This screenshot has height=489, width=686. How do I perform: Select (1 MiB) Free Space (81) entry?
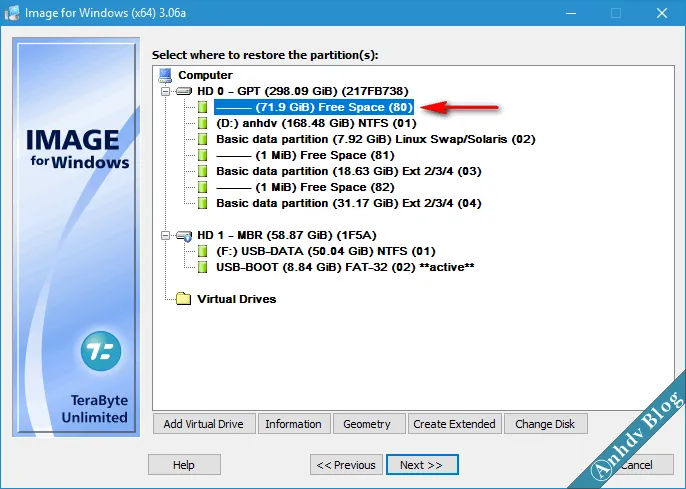point(305,155)
